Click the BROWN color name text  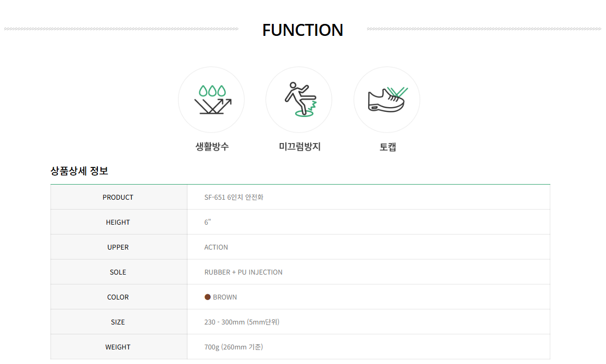225,297
